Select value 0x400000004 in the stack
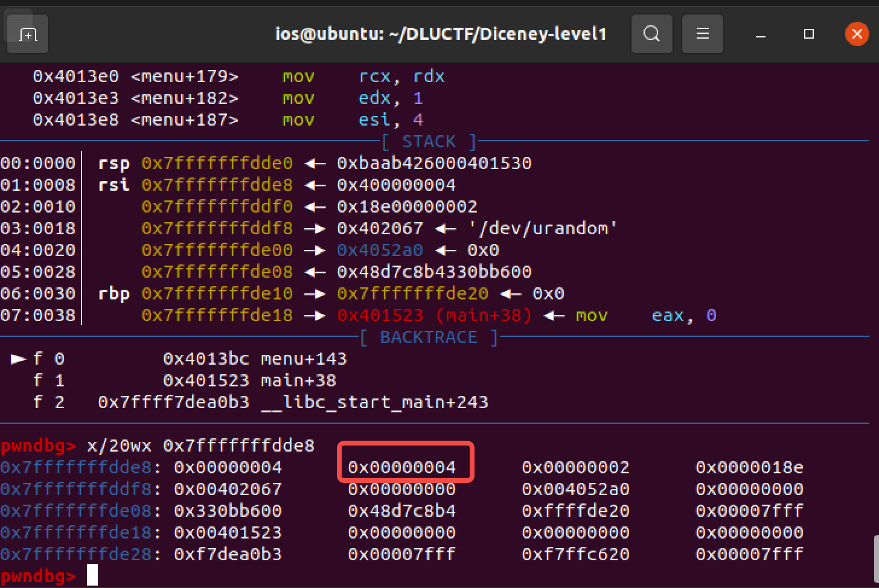Image resolution: width=879 pixels, height=588 pixels. tap(397, 185)
